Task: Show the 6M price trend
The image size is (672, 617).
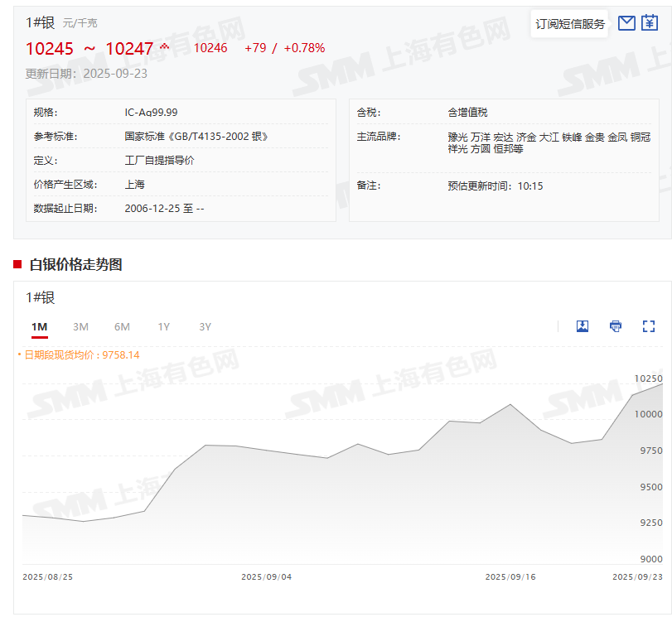Action: click(x=122, y=327)
